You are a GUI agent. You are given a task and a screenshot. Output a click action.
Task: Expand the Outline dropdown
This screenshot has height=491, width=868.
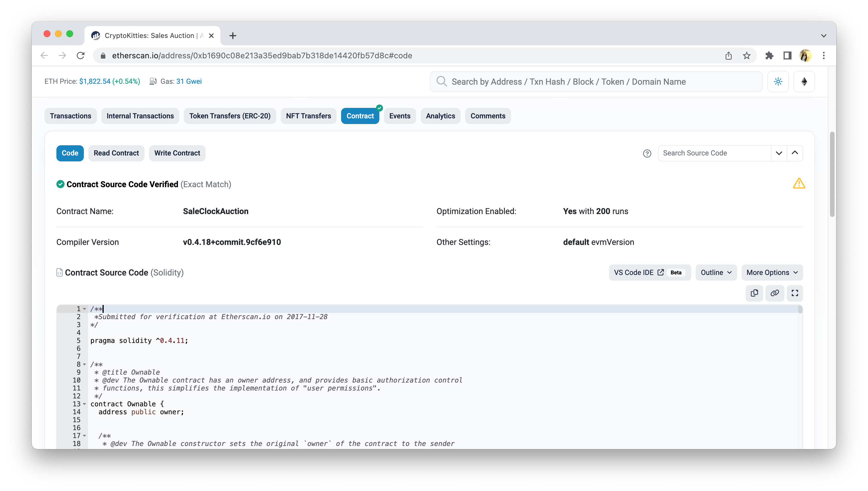pyautogui.click(x=716, y=272)
